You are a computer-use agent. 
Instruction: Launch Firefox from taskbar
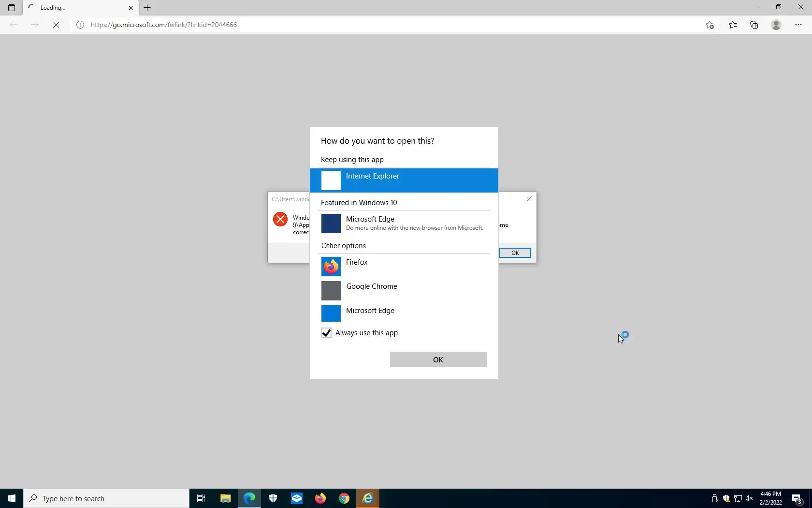pyautogui.click(x=320, y=498)
